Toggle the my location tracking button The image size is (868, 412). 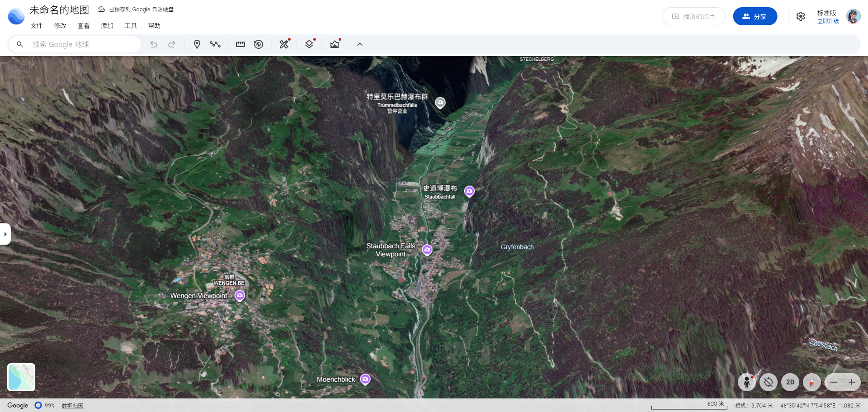[x=768, y=382]
